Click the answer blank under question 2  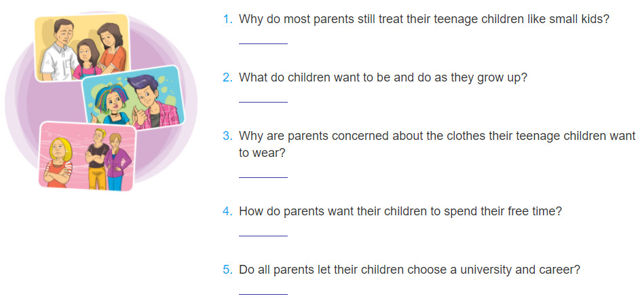click(x=263, y=98)
